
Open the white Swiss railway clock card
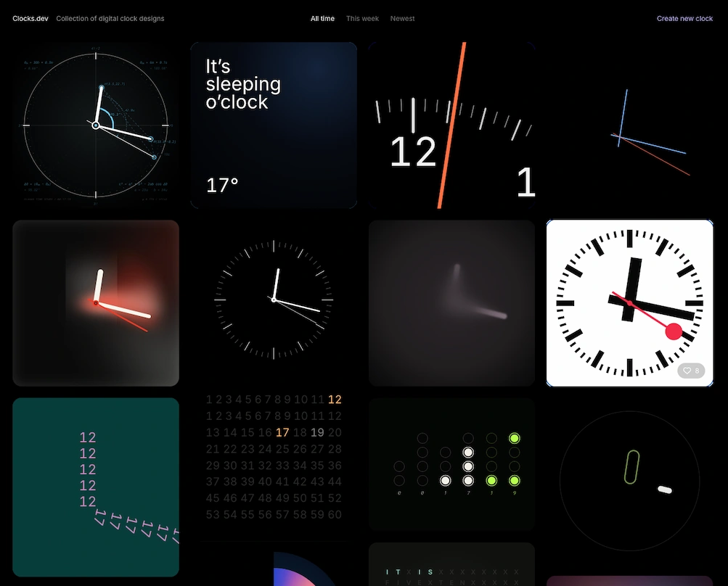click(629, 303)
